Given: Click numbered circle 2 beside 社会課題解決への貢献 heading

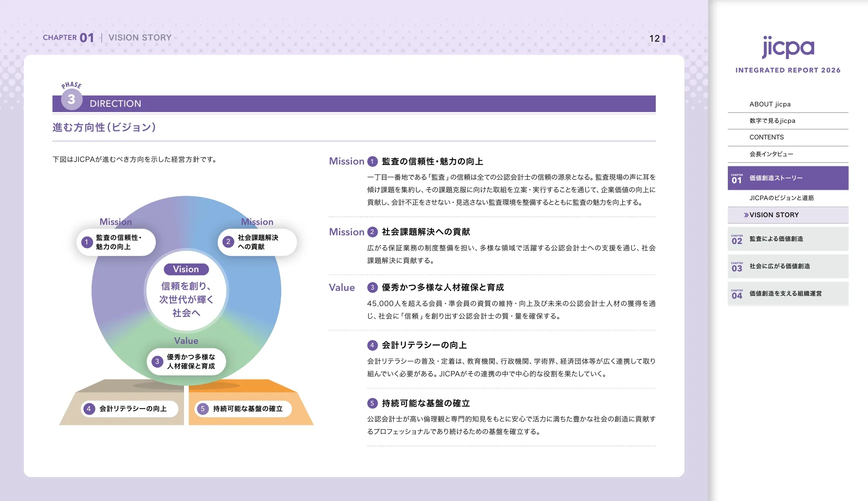Looking at the screenshot, I should click(x=372, y=232).
